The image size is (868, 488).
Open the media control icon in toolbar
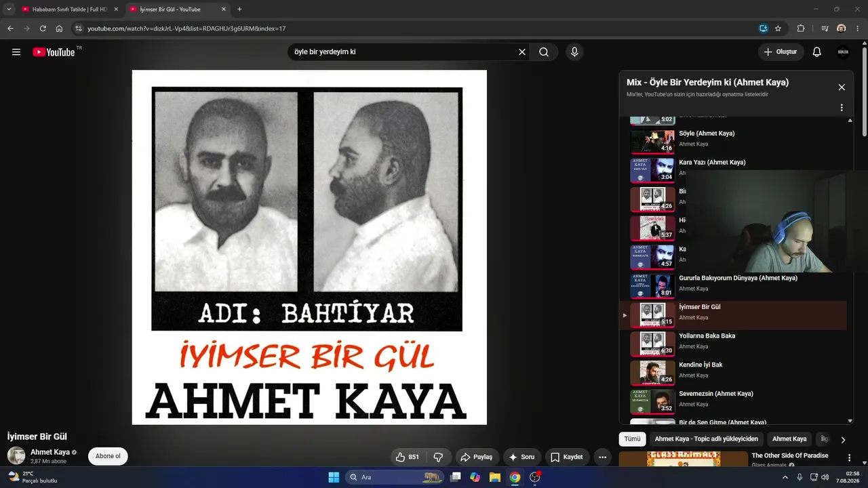[825, 28]
